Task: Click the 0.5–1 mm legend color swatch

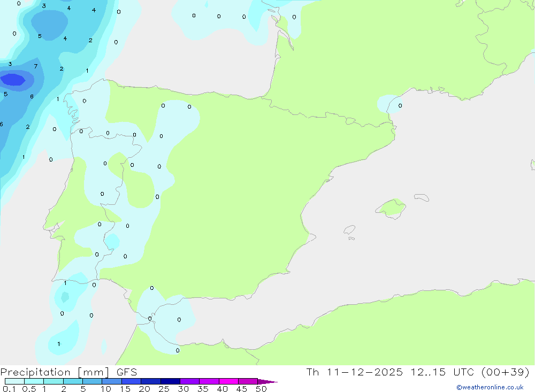Action: [34, 381]
